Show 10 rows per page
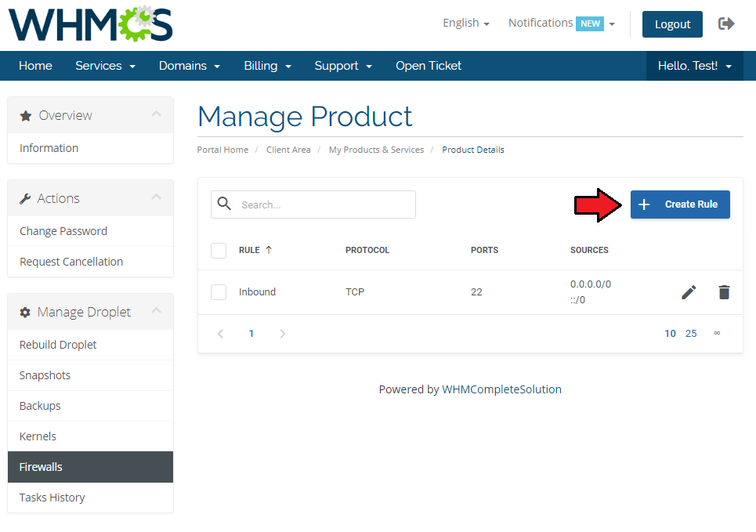 point(670,334)
